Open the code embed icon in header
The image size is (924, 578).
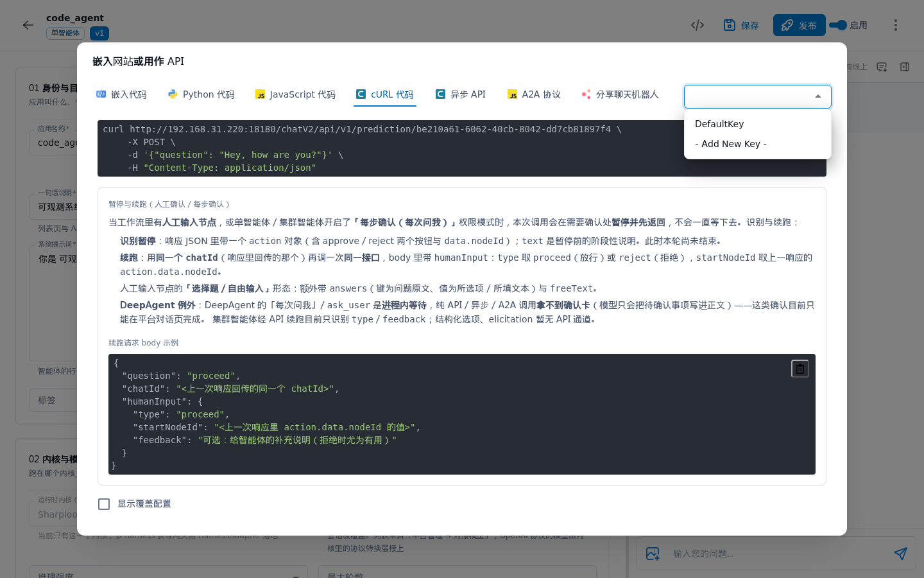(x=697, y=25)
